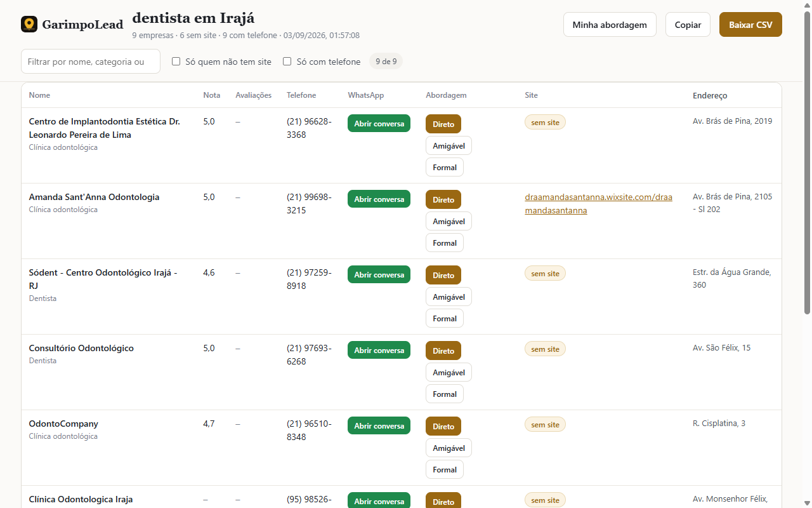Sort by the Nome column header
812x508 pixels.
pos(39,95)
